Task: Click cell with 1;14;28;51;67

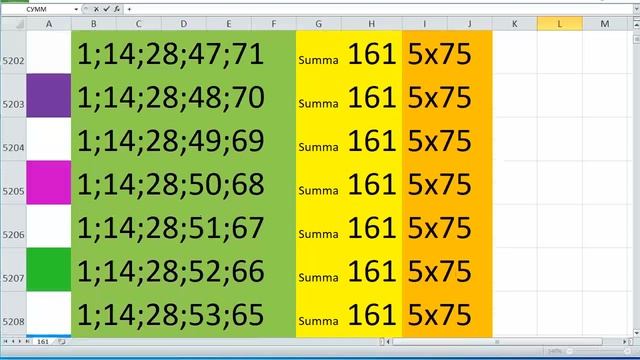Action: click(184, 226)
